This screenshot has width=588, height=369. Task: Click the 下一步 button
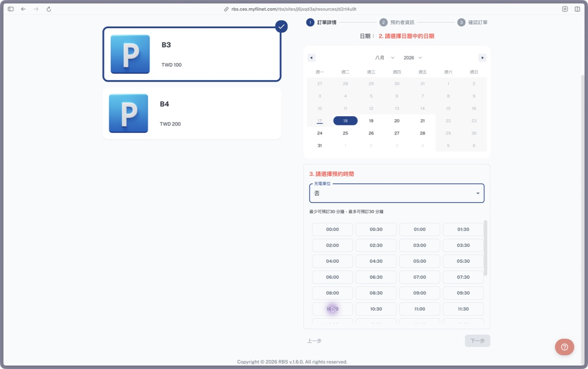(478, 341)
